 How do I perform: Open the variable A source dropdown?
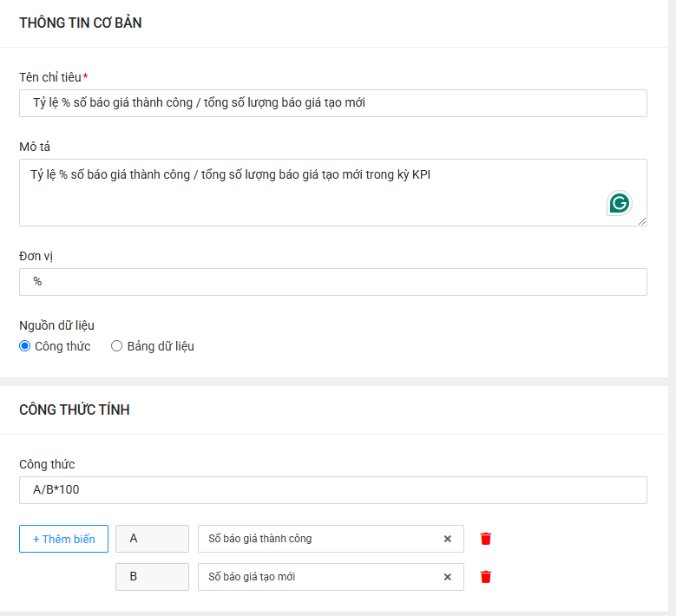(331, 539)
